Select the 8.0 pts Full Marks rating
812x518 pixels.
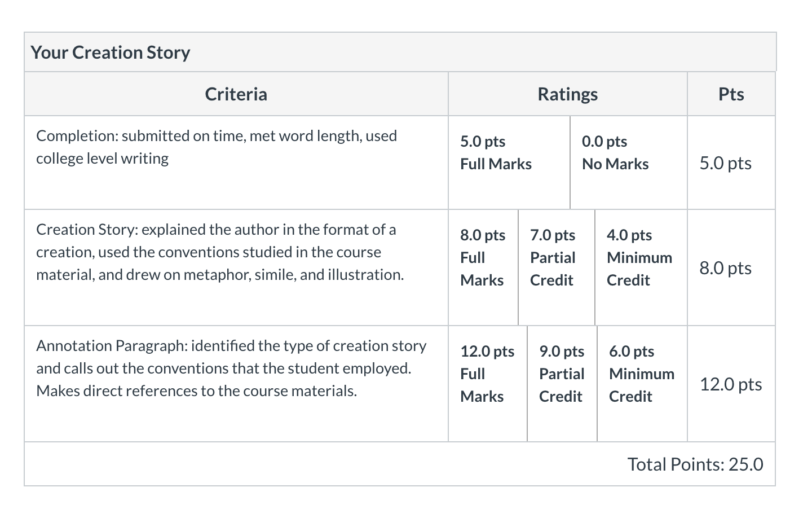pyautogui.click(x=483, y=258)
